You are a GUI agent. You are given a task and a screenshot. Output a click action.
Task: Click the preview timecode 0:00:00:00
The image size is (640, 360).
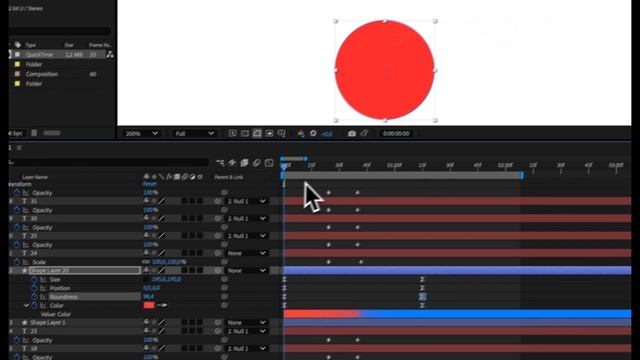[396, 133]
